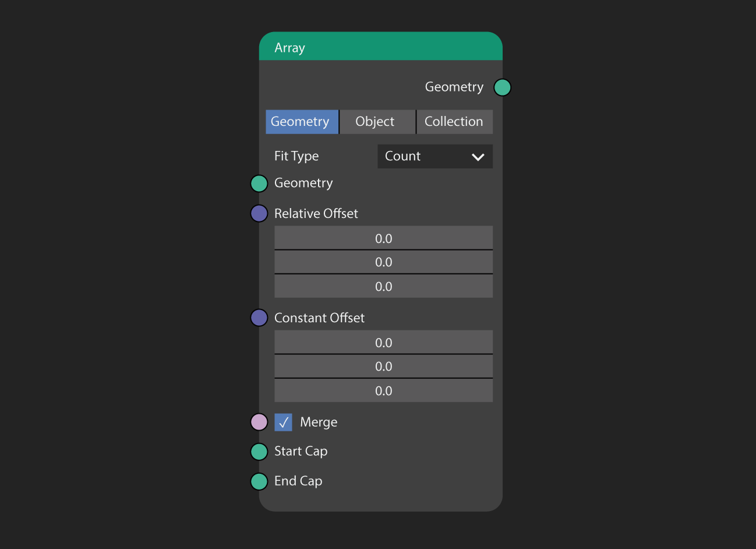The width and height of the screenshot is (756, 549).
Task: Click the Geometry input socket
Action: [x=259, y=184]
